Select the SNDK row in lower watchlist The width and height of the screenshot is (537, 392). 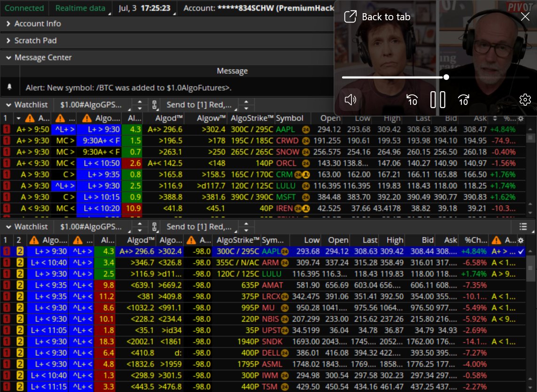pos(263,342)
